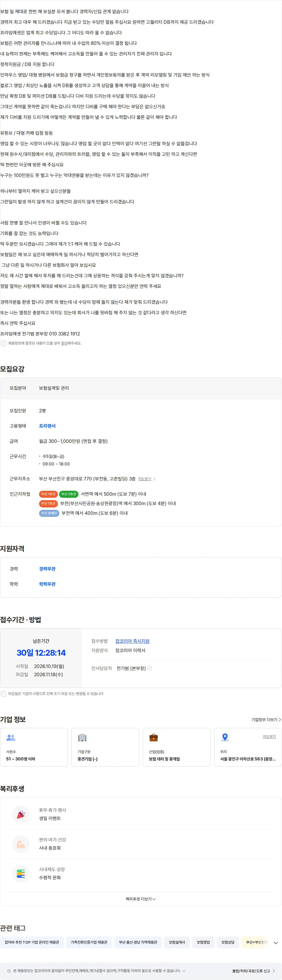282x980 pixels.
Task: Click the 2026.11.18(수) deadline date
Action: click(x=49, y=674)
